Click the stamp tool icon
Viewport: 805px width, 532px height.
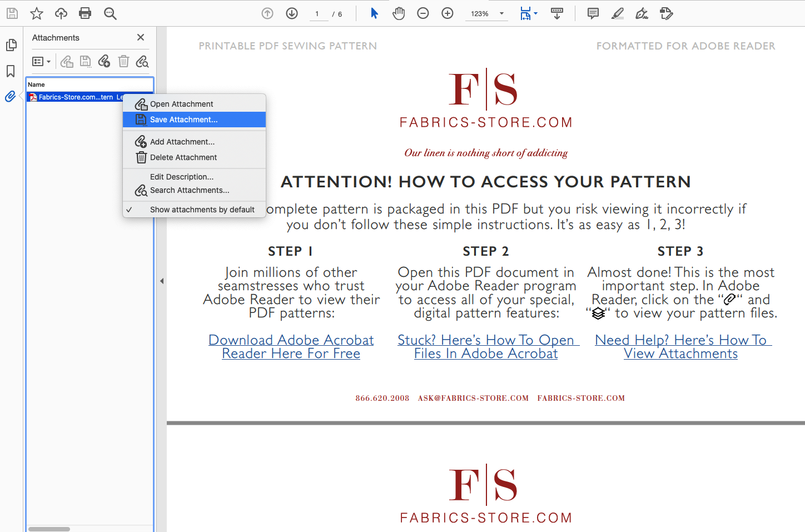click(x=667, y=13)
